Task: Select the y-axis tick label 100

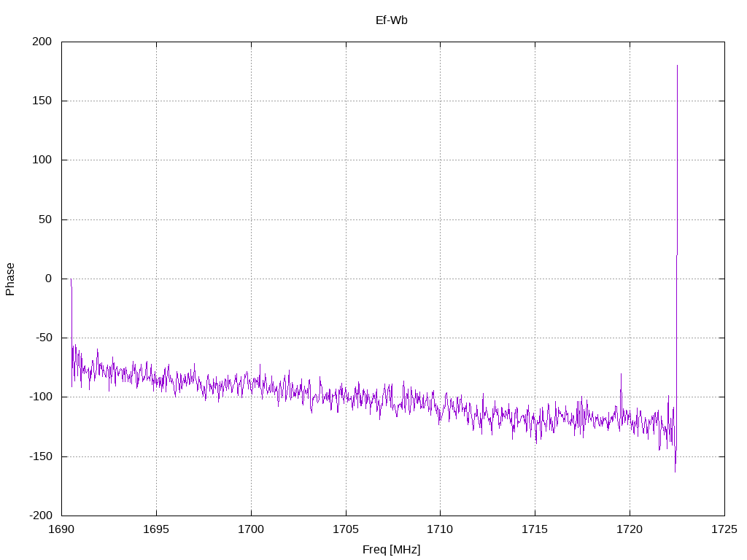Action: point(42,160)
